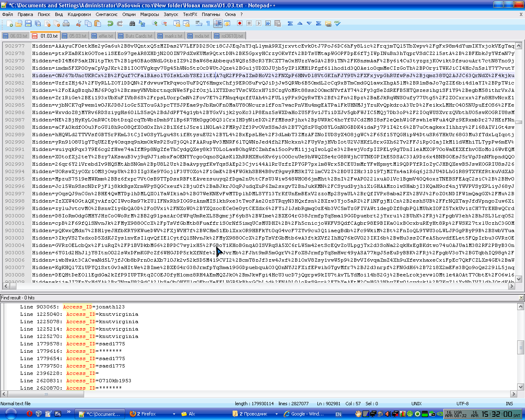Select find result Line 903065 jonath123
The height and width of the screenshot is (420, 525).
coord(72,307)
